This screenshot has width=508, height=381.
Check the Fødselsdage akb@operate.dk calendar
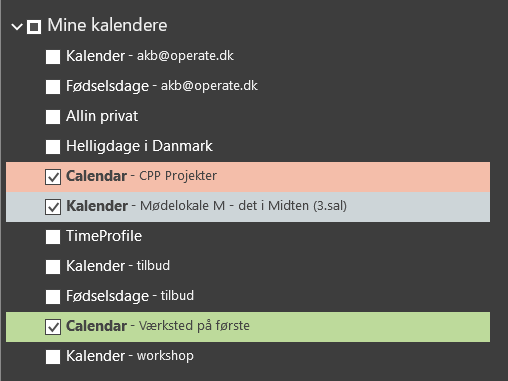(53, 87)
